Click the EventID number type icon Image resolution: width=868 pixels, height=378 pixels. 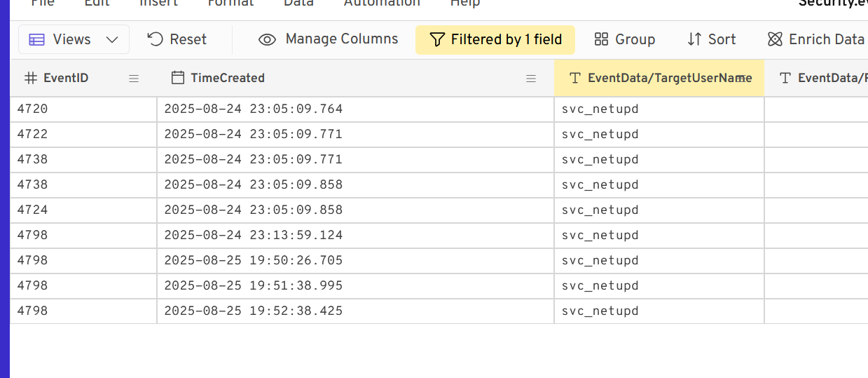(31, 78)
